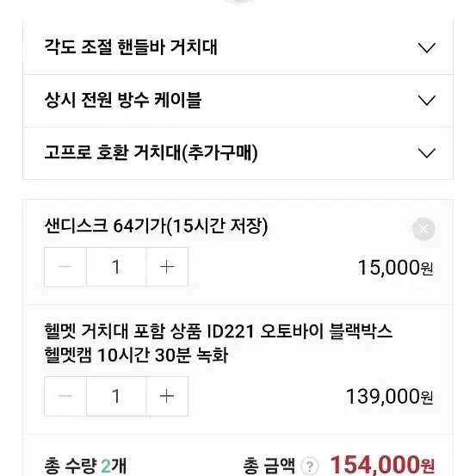The width and height of the screenshot is (476, 476).
Task: Click the 154,000원 total amount
Action: click(x=382, y=465)
